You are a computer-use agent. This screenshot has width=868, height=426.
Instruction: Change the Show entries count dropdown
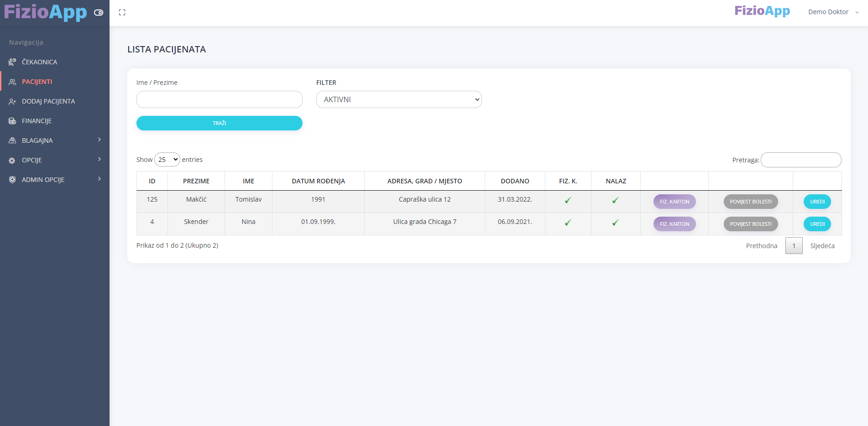coord(167,160)
